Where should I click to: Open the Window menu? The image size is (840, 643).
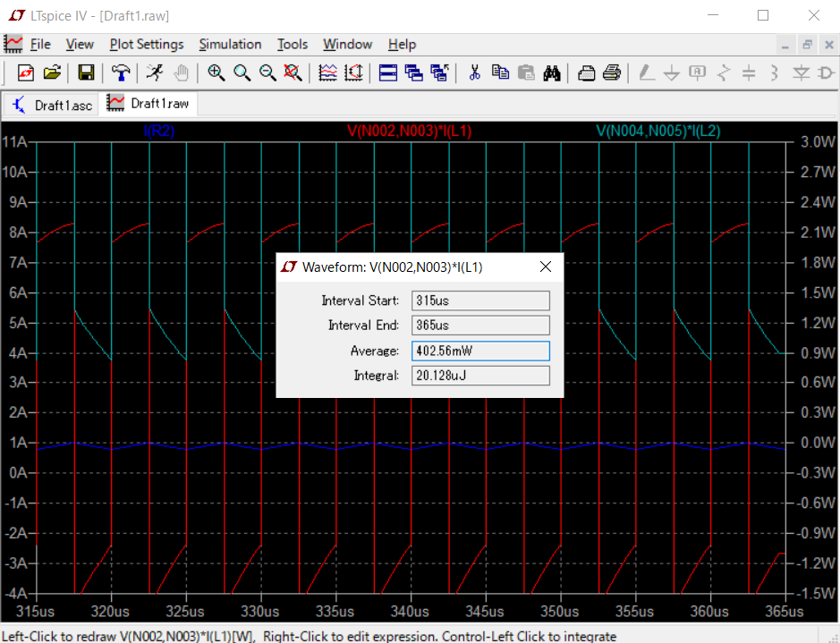(x=348, y=45)
